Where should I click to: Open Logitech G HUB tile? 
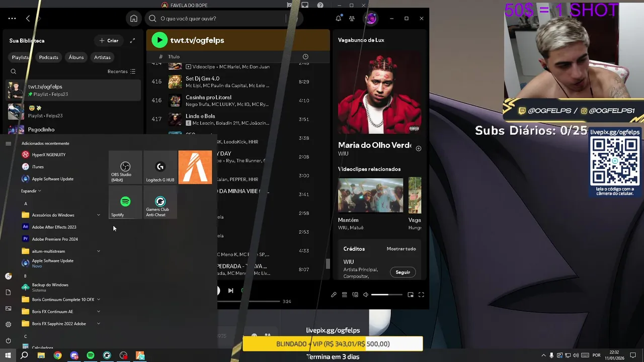point(160,167)
